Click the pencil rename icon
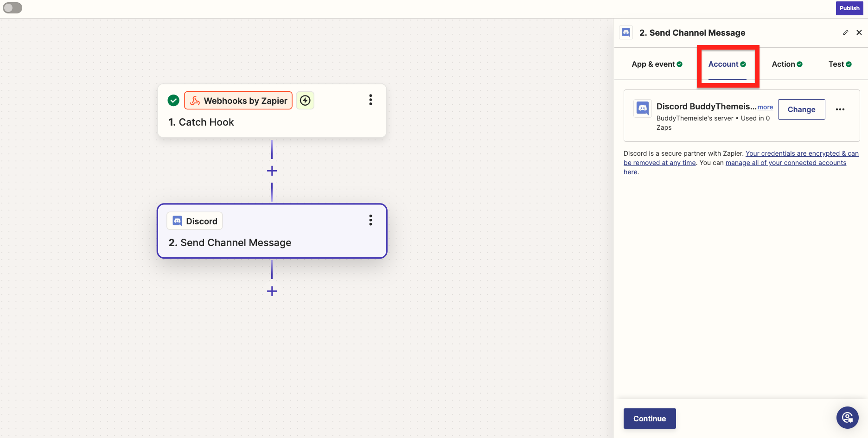868x438 pixels. point(845,32)
